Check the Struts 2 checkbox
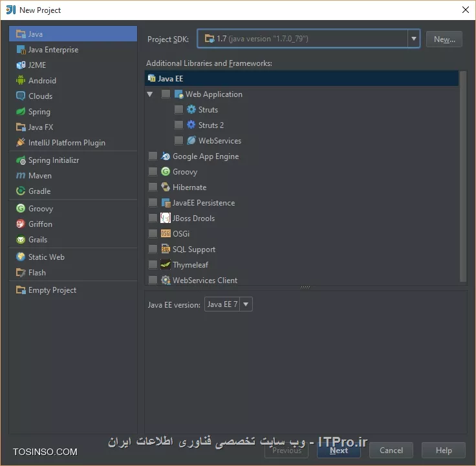Viewport: 476px width, 466px height. pos(178,125)
